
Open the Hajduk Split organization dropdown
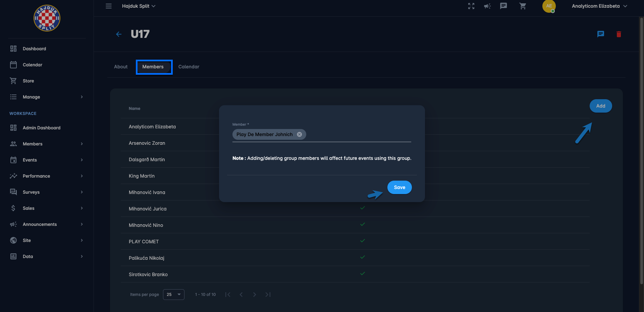(139, 6)
